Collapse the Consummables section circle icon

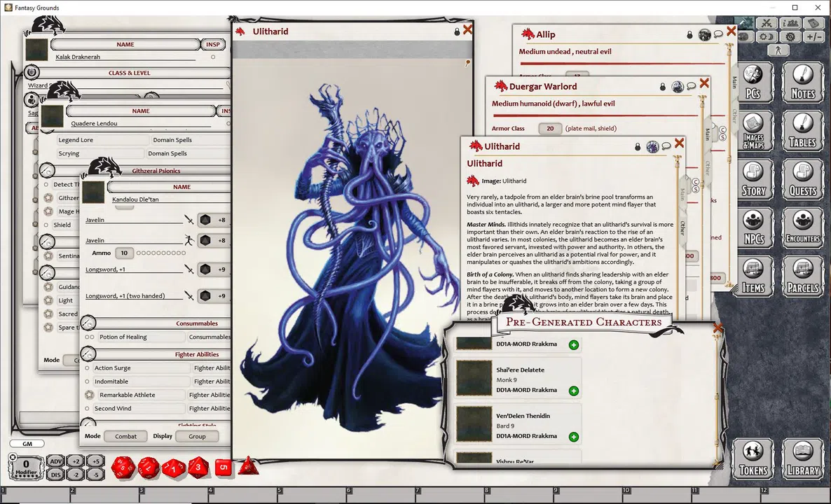(x=88, y=323)
